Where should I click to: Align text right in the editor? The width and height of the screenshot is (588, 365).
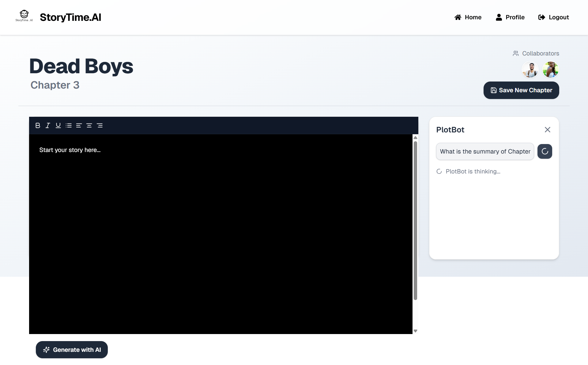coord(100,125)
